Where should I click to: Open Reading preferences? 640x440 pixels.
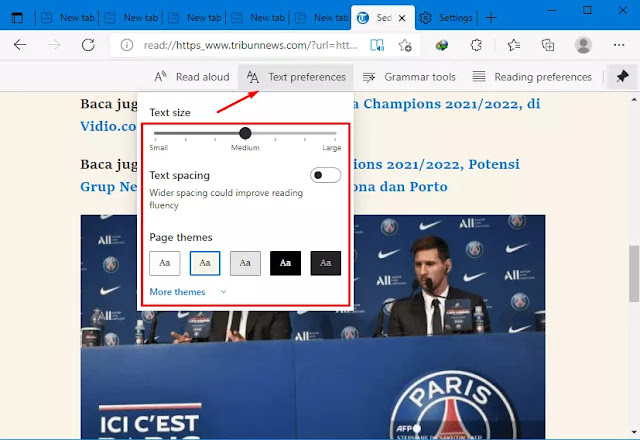[x=532, y=77]
